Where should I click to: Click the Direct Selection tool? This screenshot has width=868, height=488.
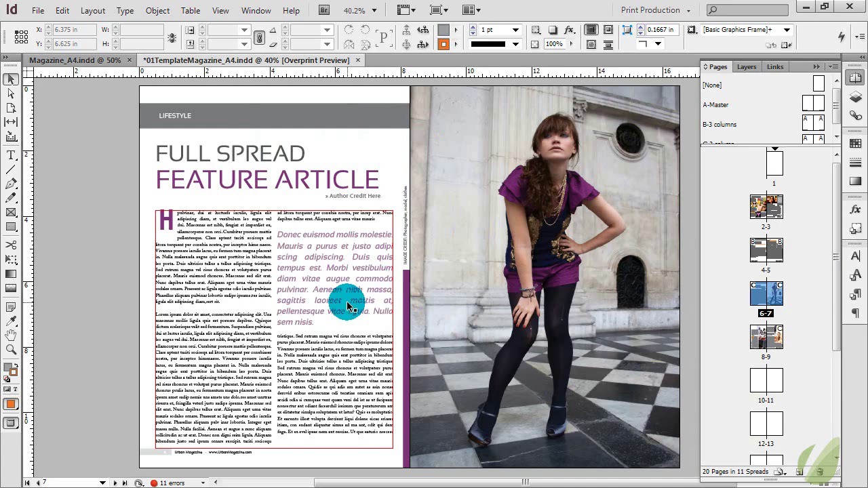pyautogui.click(x=11, y=94)
